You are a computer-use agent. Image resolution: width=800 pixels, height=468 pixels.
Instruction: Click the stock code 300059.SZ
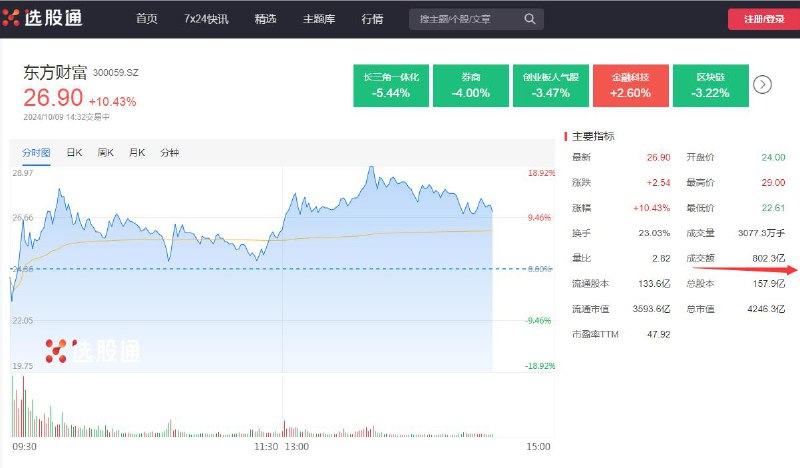(116, 73)
